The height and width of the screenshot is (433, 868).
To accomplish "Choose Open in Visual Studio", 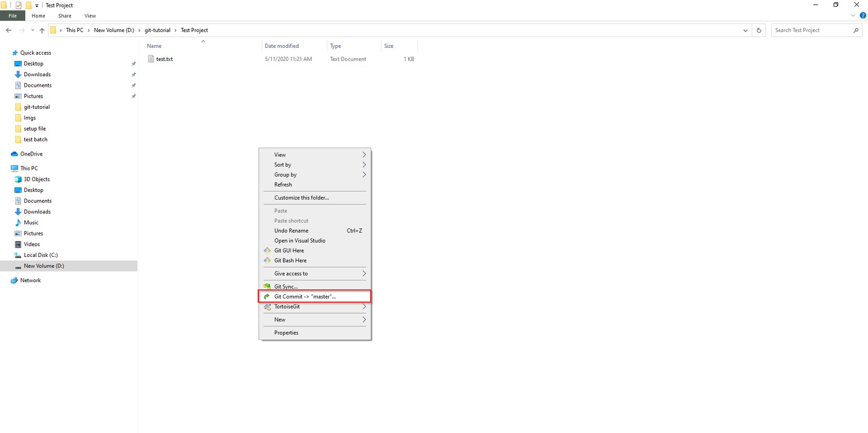I will [x=315, y=241].
